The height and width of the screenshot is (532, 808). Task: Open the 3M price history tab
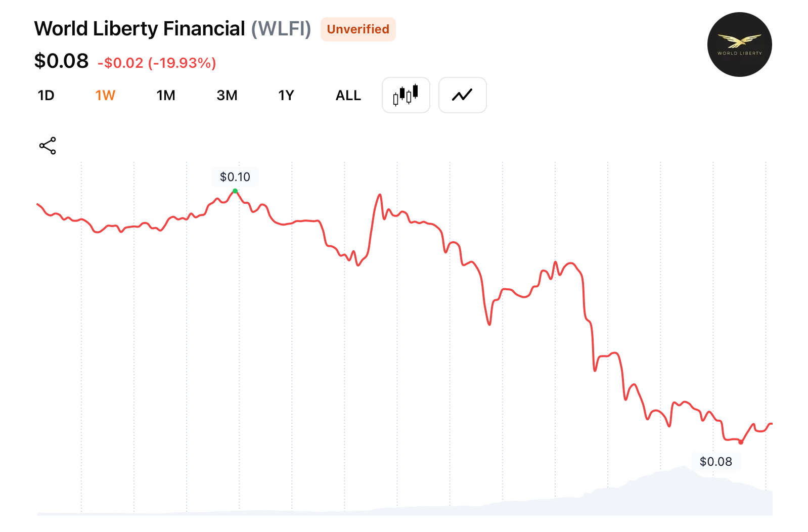[x=227, y=95]
